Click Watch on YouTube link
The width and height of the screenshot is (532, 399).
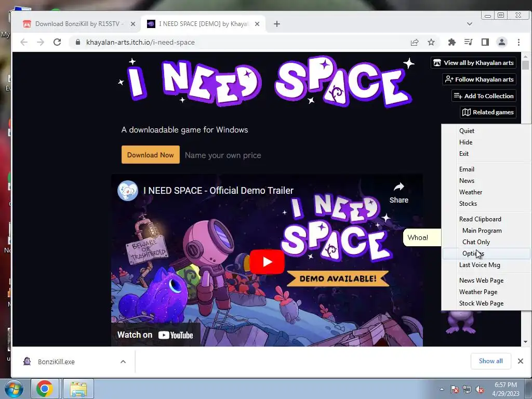coord(155,335)
